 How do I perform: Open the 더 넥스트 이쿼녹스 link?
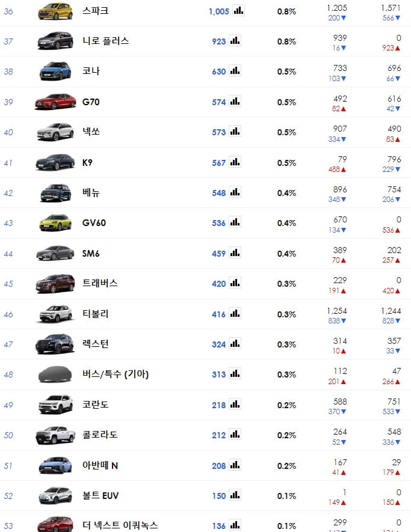click(120, 525)
